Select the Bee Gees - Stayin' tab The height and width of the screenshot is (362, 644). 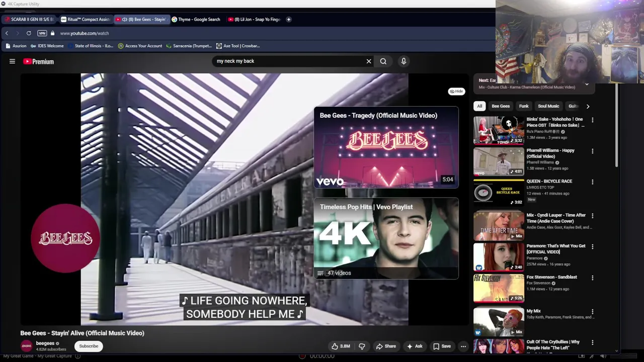click(x=141, y=20)
